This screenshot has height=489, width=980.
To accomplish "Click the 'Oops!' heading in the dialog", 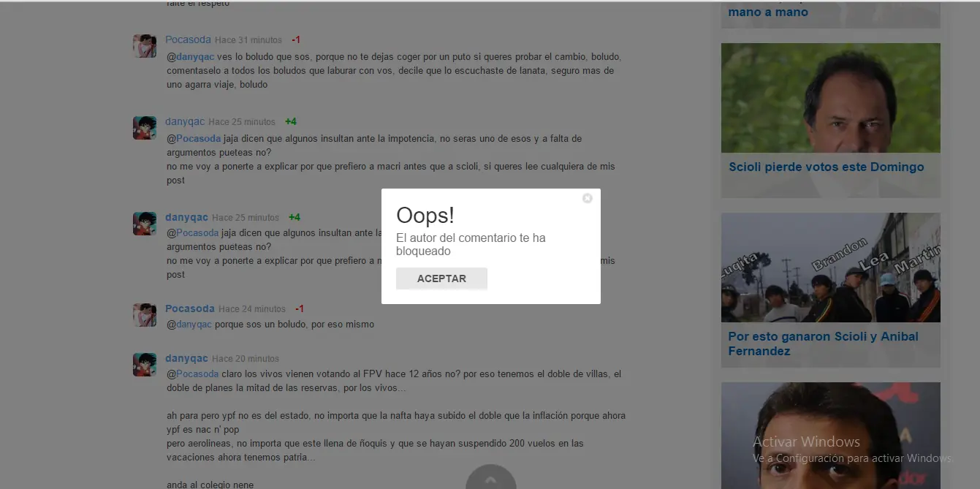I will tap(425, 215).
